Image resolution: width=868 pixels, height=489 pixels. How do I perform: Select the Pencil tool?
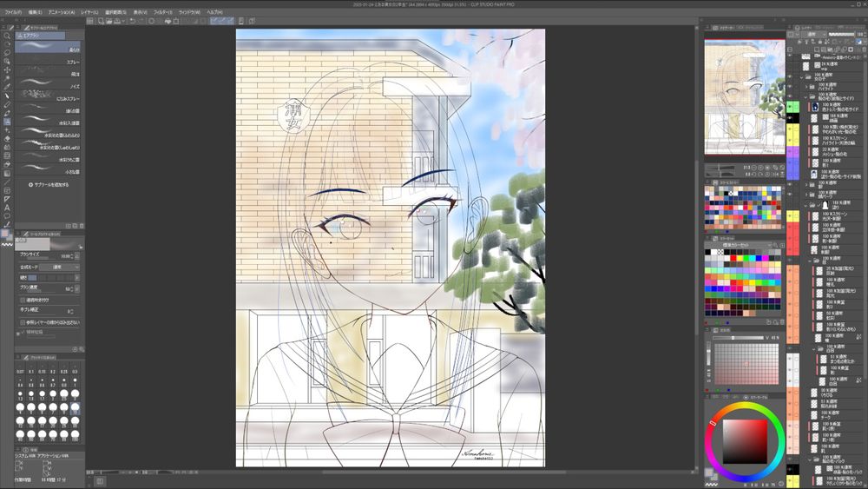click(7, 105)
